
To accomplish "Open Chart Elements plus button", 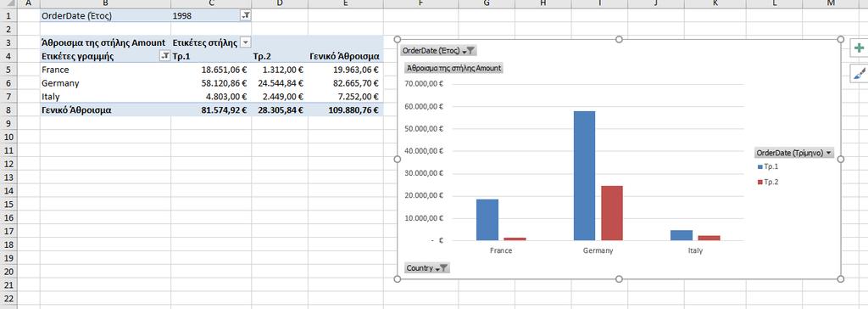I will coord(860,49).
